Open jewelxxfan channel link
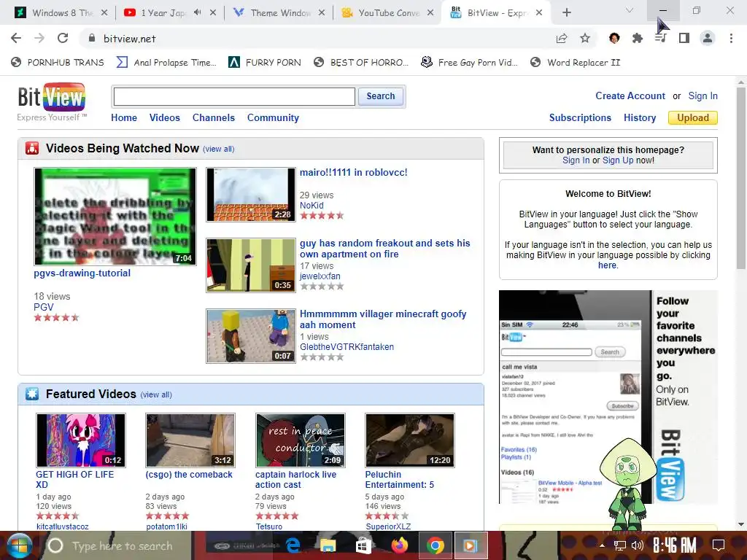The image size is (747, 560). tap(320, 276)
